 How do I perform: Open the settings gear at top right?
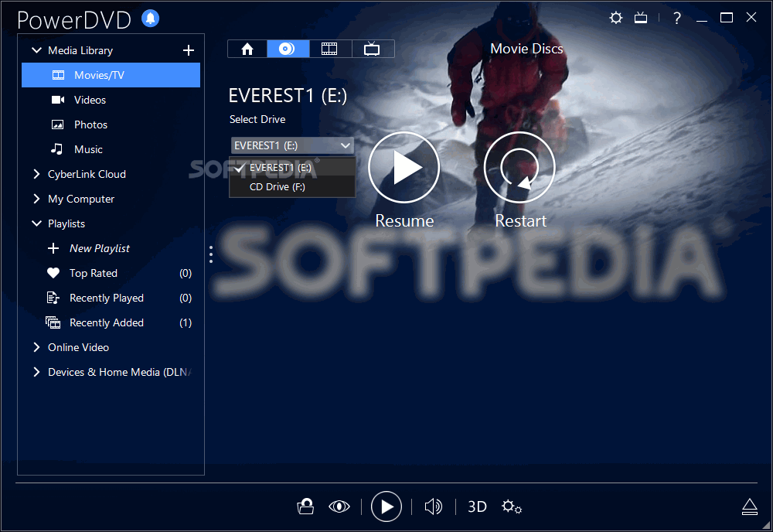616,19
